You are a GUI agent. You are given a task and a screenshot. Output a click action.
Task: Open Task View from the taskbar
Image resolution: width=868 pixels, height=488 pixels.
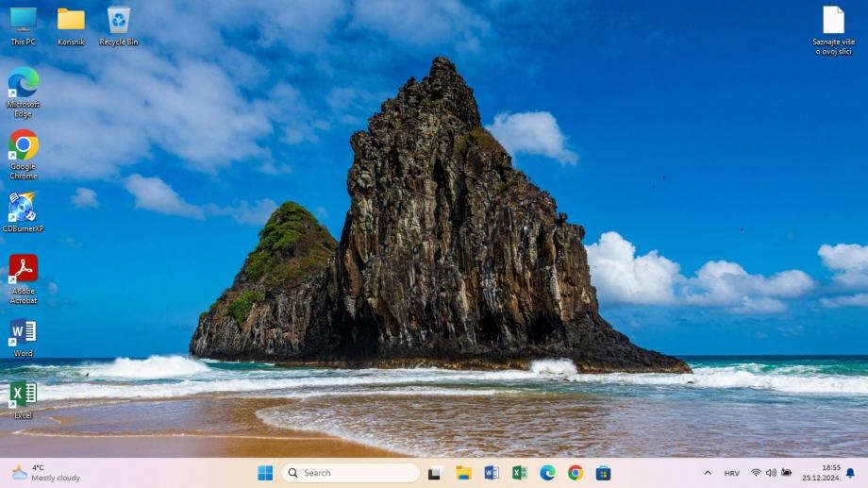[x=435, y=473]
